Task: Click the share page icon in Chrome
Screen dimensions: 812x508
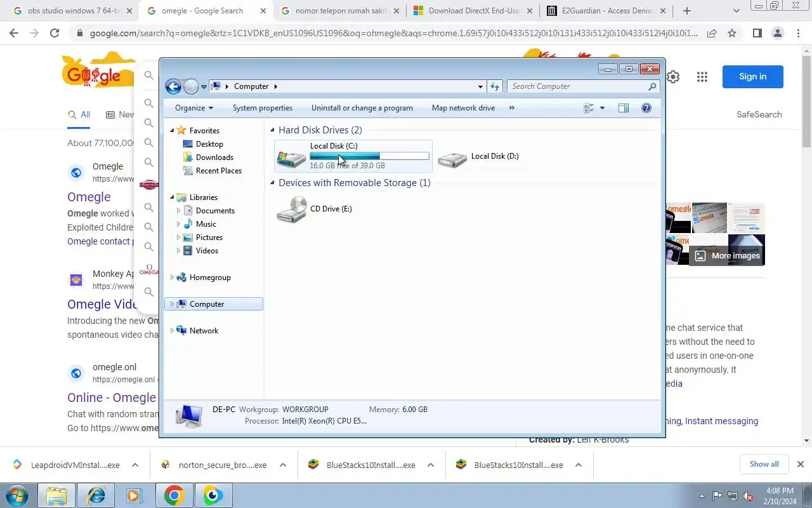Action: [712, 33]
